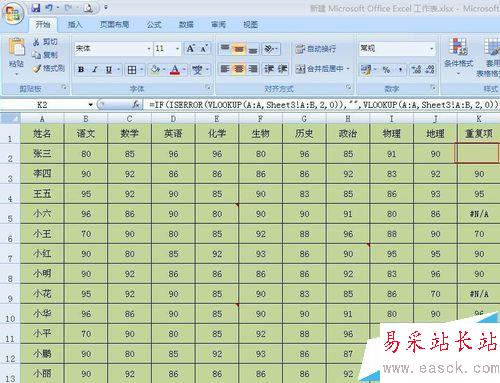Expand the borders dropdown arrow
Viewport: 500px width, 383px height.
pos(142,69)
